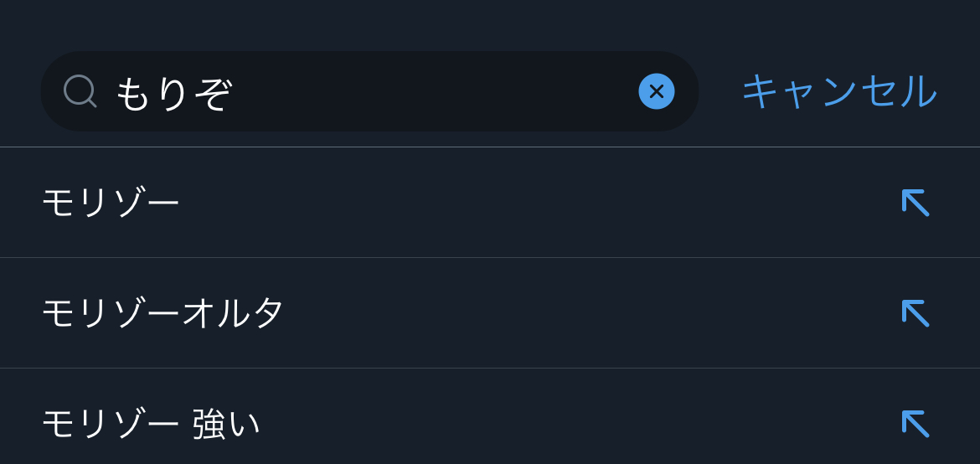Pick モリゾーオルタ from the suggestions list
The image size is (980, 464).
163,313
